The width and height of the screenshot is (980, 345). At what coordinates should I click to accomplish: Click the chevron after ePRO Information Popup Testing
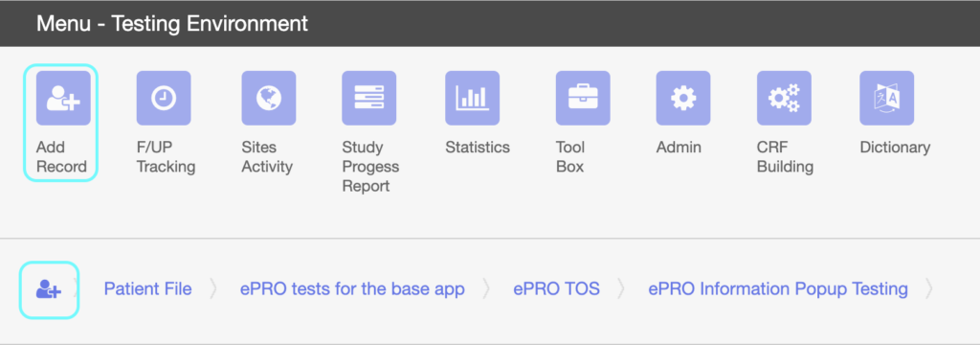point(928,289)
